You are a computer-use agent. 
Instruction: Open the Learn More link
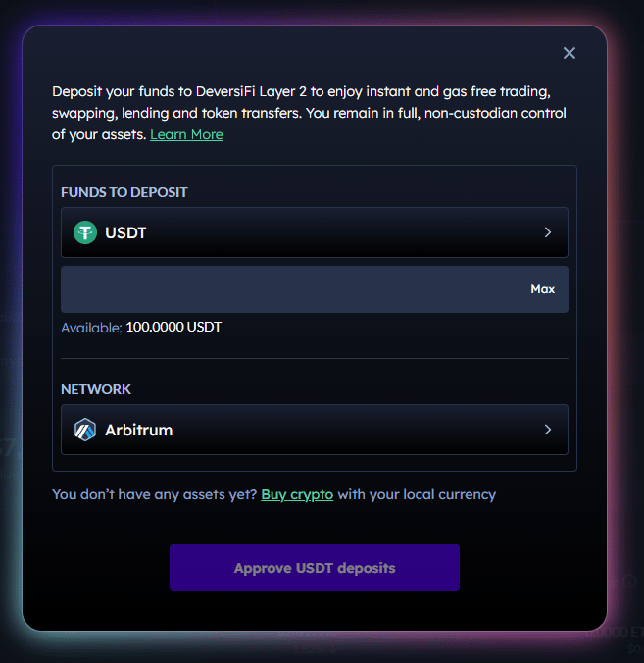186,135
